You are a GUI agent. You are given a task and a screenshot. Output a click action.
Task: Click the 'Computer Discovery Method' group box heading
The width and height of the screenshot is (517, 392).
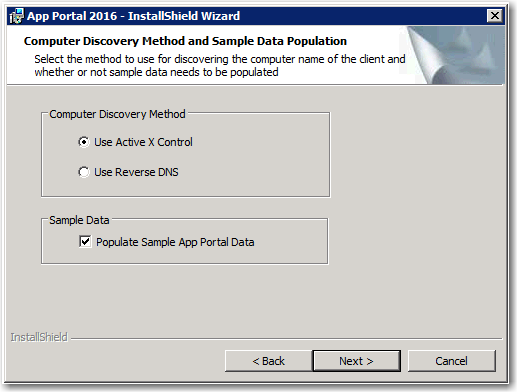coord(117,114)
